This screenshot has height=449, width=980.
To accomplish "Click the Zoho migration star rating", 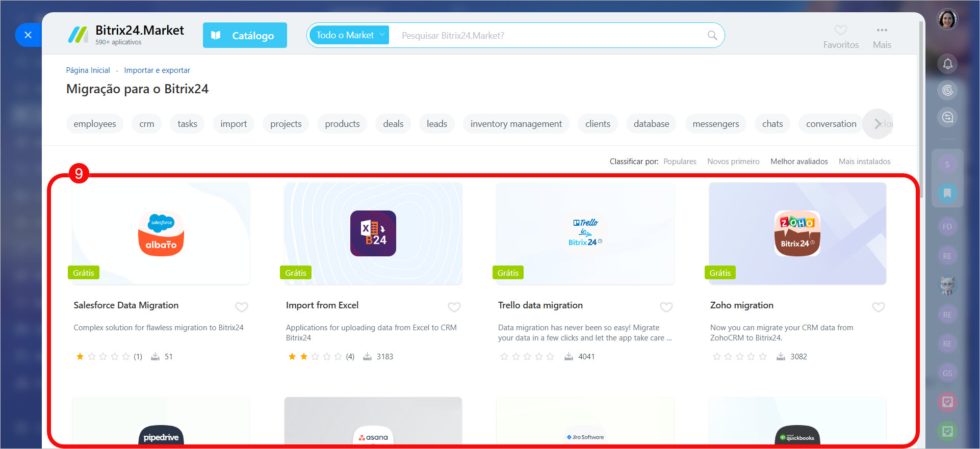I will pyautogui.click(x=739, y=357).
